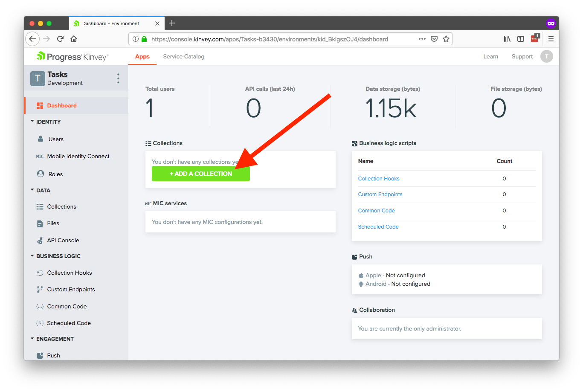Click the Add a Collection button
Screen dimensions: 583x392
point(200,174)
